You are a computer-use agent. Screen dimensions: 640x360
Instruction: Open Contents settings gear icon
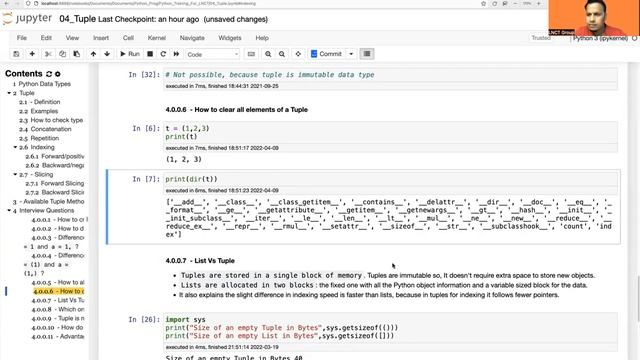click(x=58, y=74)
